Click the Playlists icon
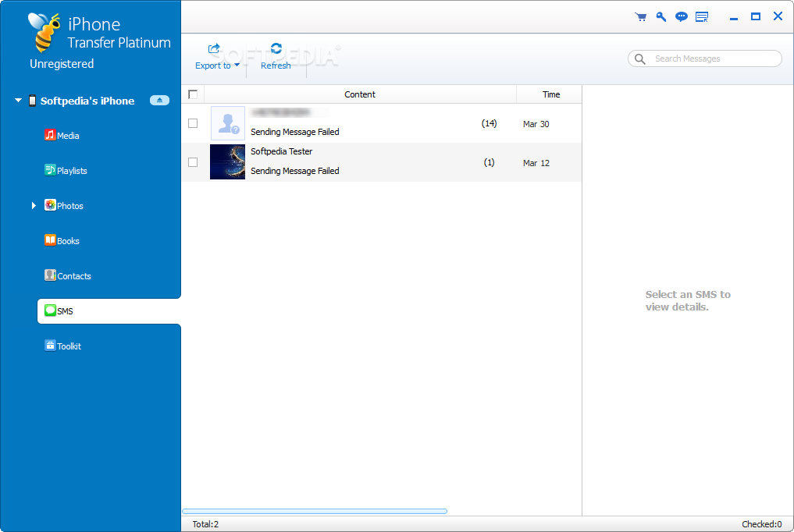Viewport: 794px width, 532px height. pos(50,170)
